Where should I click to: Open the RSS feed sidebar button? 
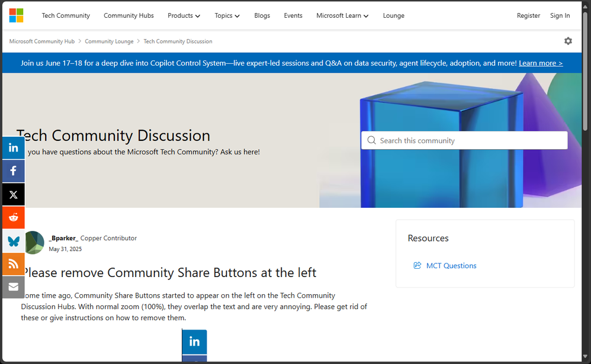[x=14, y=264]
